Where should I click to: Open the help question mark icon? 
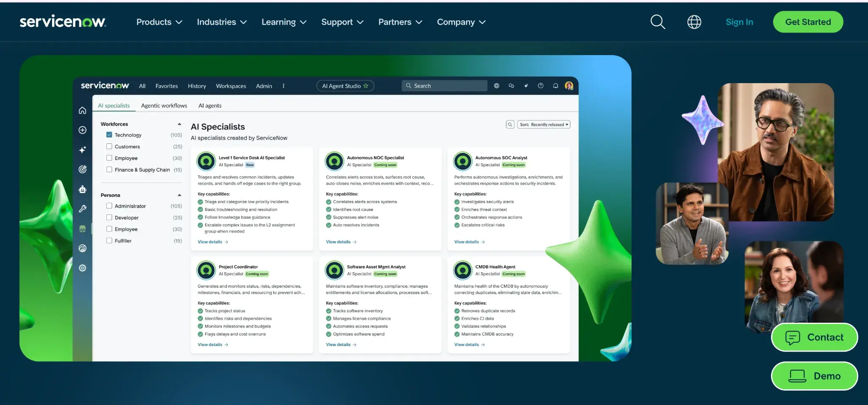pos(541,86)
